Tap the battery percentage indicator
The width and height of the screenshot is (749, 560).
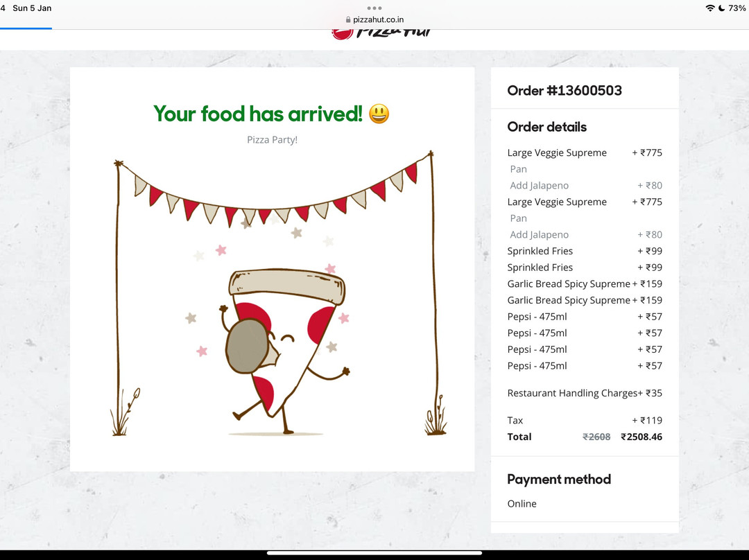pyautogui.click(x=737, y=8)
